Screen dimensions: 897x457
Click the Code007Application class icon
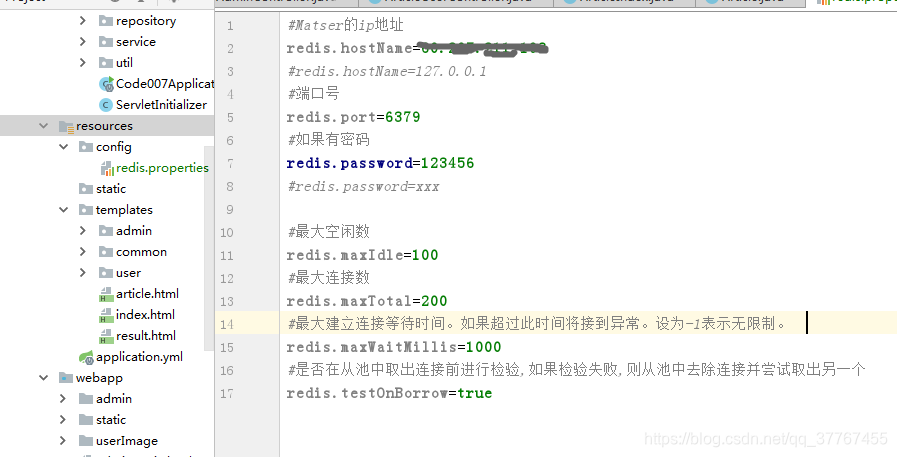(x=106, y=84)
